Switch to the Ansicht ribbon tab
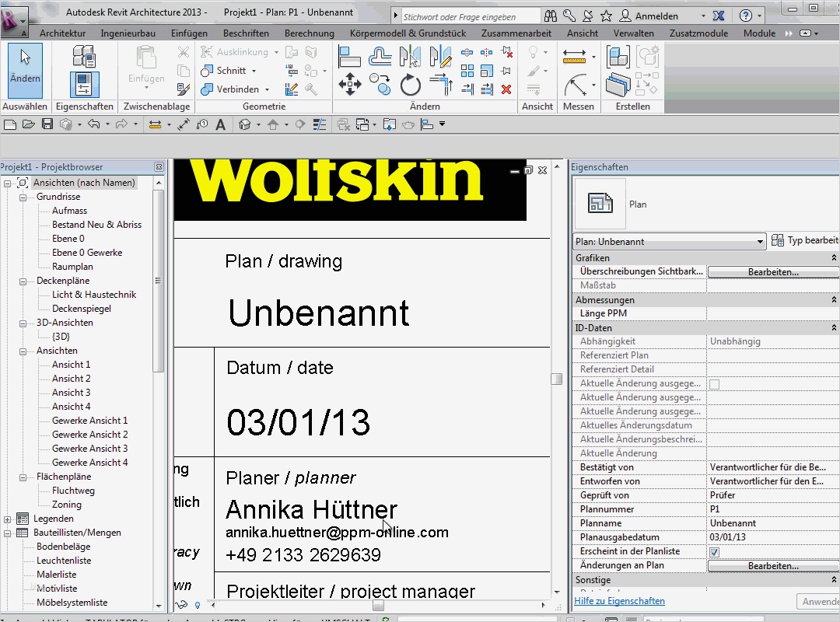Viewport: 840px width, 622px height. point(583,33)
